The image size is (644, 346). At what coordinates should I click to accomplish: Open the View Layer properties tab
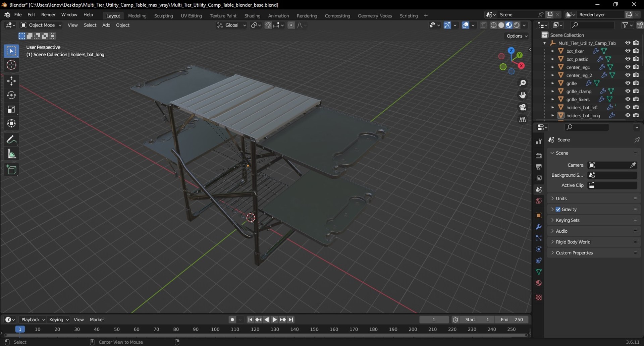[539, 178]
